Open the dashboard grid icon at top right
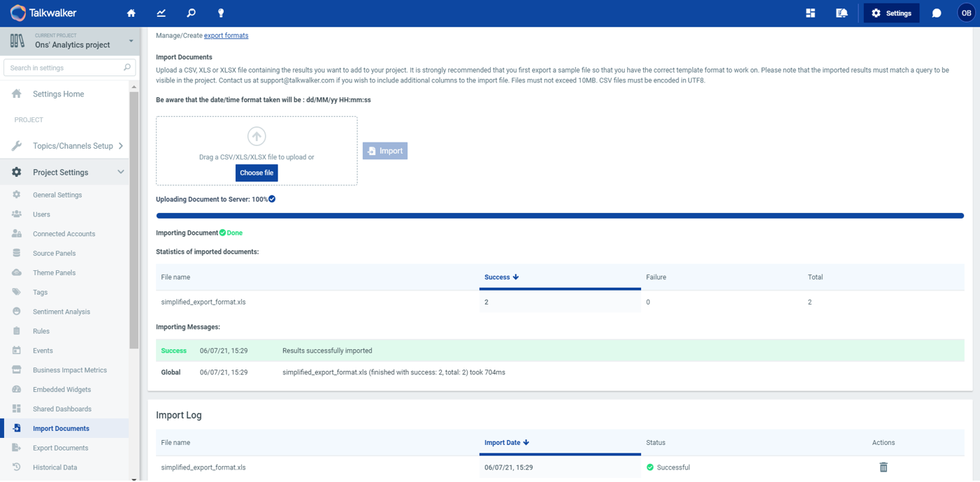Viewport: 980px width, 482px height. (x=810, y=13)
